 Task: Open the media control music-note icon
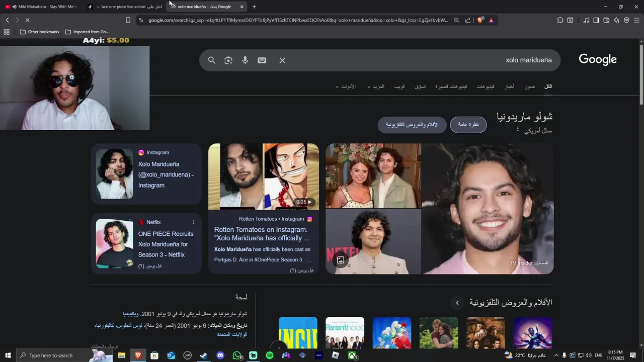(586, 20)
